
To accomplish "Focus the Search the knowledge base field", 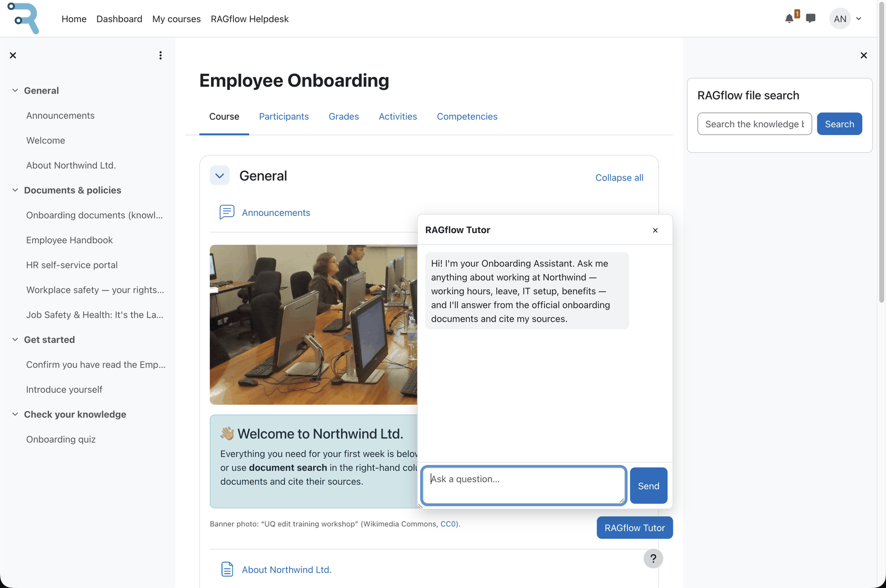I will (x=754, y=124).
